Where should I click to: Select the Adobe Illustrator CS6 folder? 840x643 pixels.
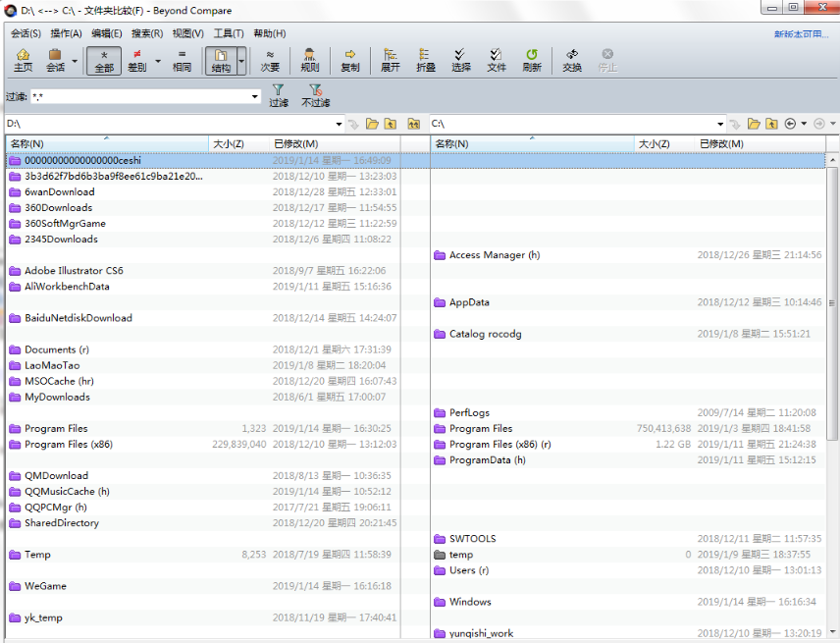pos(74,271)
